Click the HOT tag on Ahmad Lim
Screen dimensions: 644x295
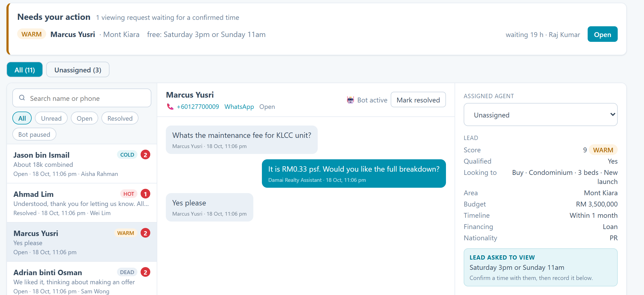pyautogui.click(x=129, y=194)
